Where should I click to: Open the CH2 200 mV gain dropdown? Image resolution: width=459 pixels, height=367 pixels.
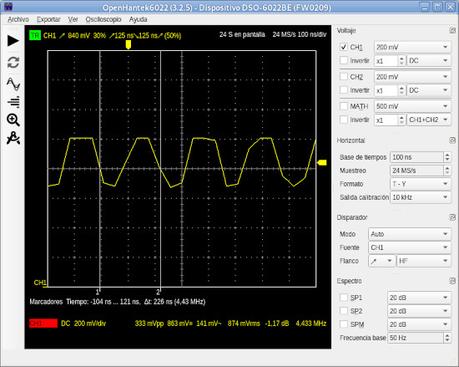pyautogui.click(x=412, y=77)
